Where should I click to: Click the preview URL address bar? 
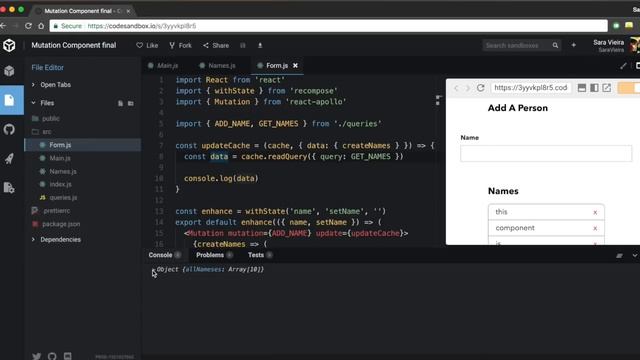[x=531, y=88]
